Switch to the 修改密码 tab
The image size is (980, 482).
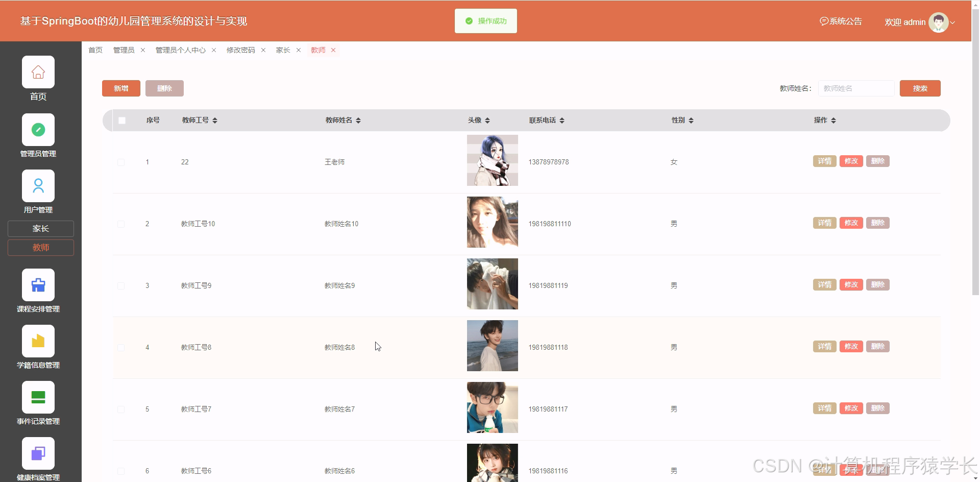pyautogui.click(x=241, y=50)
